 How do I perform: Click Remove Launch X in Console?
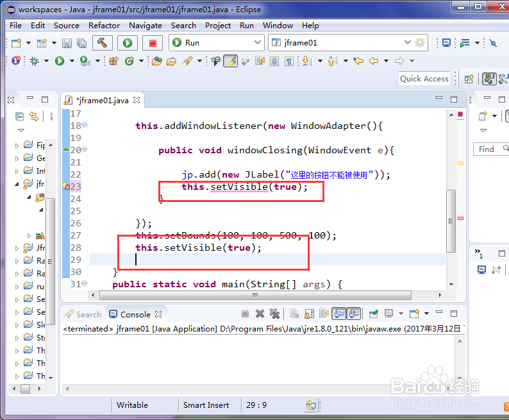pos(260,314)
